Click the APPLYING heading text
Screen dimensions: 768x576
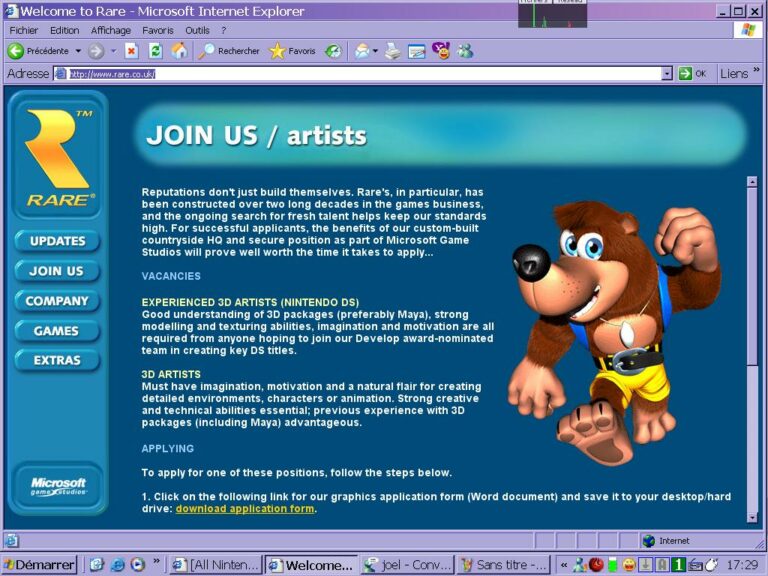[x=168, y=449]
